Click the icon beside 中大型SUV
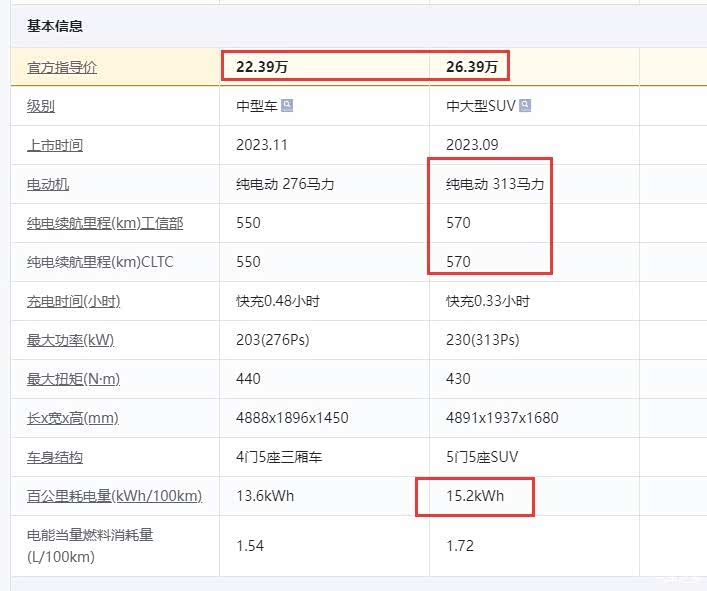Image resolution: width=707 pixels, height=591 pixels. click(525, 106)
